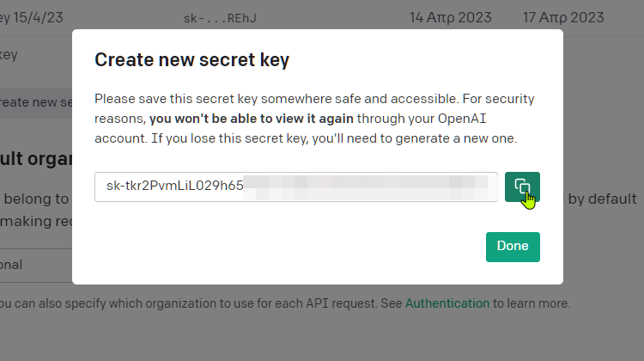Select the key name ending 15/4/23
The image size is (644, 361).
[31, 18]
